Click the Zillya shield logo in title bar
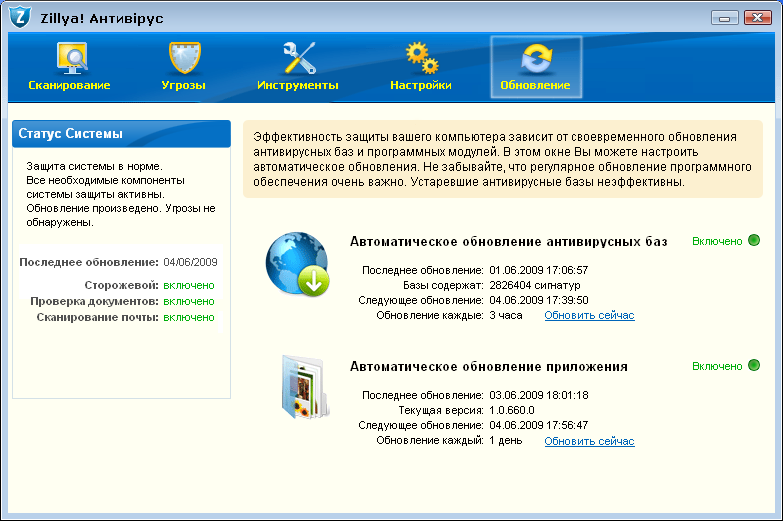783x521 pixels. point(20,17)
